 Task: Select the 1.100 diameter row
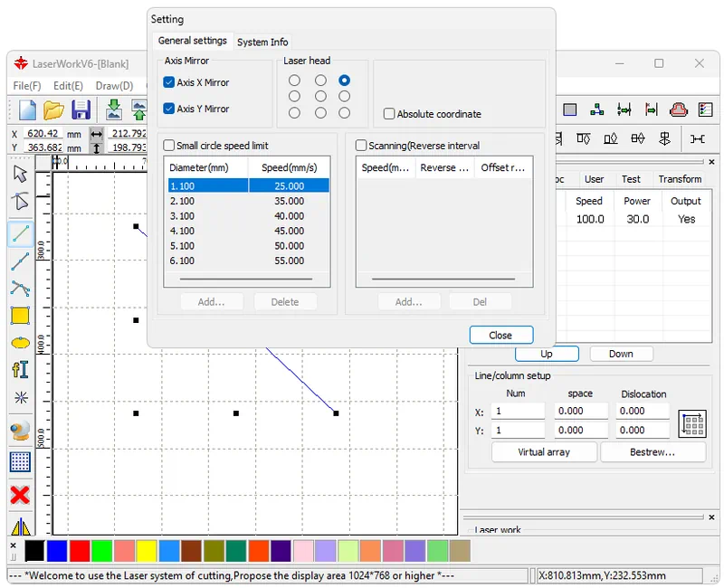pyautogui.click(x=248, y=186)
